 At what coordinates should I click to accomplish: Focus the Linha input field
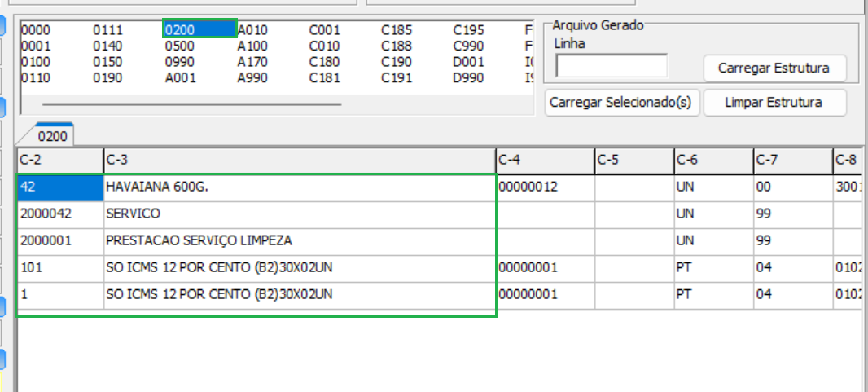coord(611,66)
